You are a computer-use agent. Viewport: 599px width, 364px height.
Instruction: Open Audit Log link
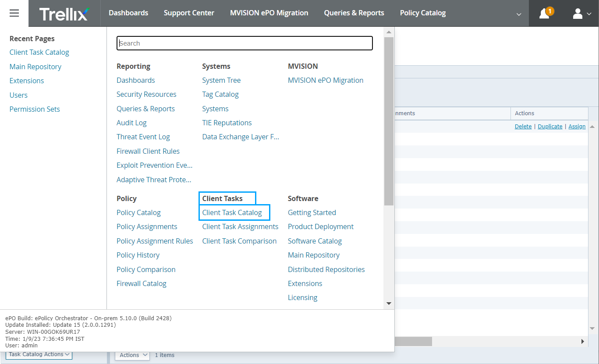pos(131,123)
